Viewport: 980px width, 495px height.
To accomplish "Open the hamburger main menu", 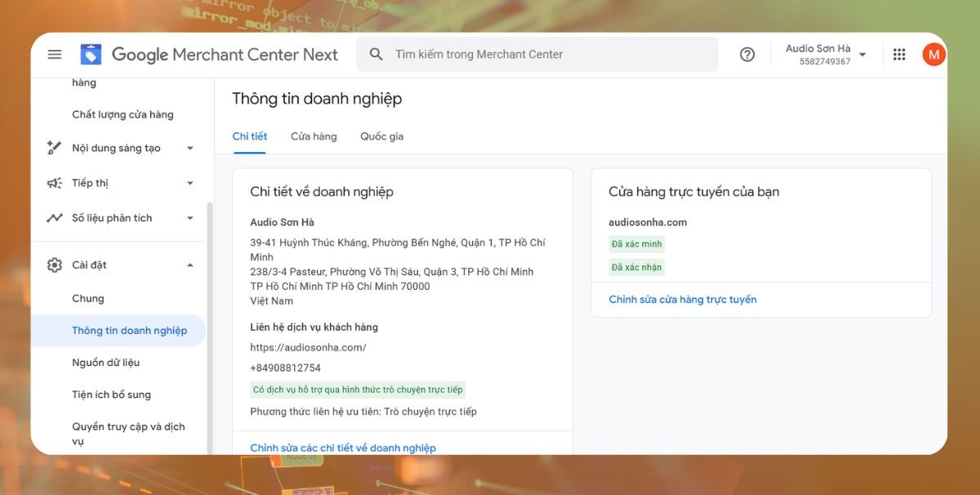I will pyautogui.click(x=55, y=55).
